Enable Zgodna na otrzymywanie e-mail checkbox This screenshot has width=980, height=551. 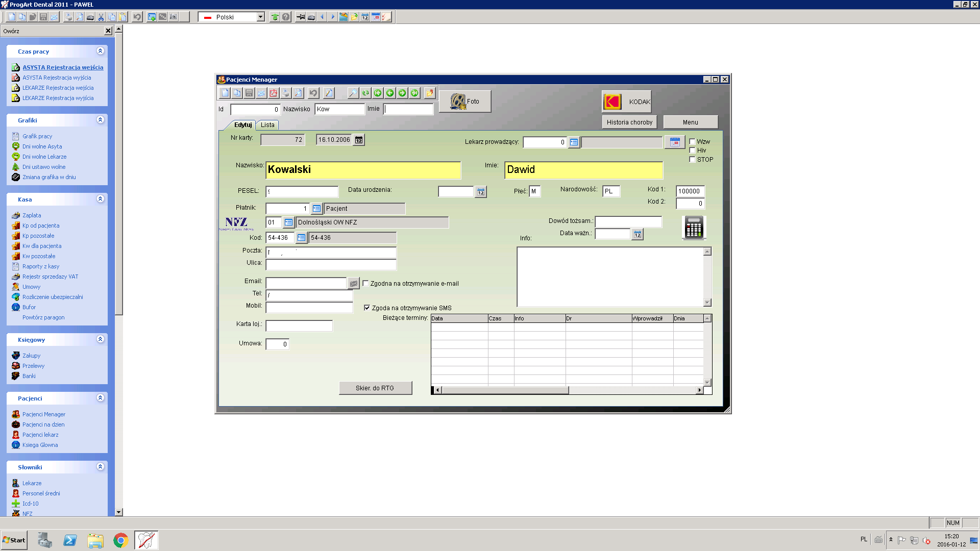[365, 283]
